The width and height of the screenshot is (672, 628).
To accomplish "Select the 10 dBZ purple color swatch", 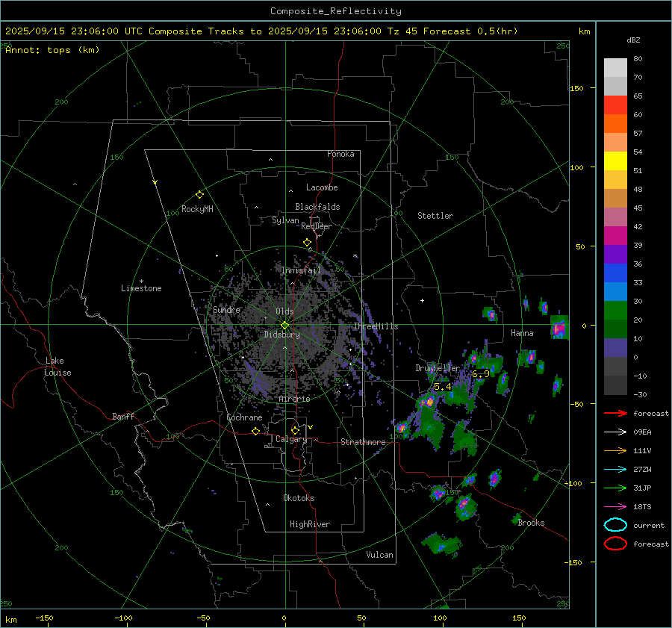I will (615, 347).
